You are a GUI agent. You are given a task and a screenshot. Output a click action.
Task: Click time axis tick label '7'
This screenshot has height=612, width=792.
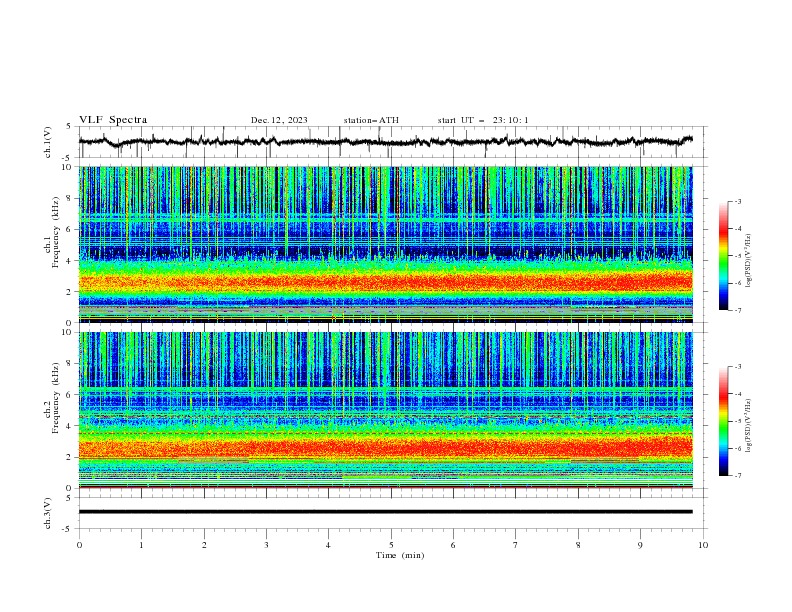coord(516,545)
